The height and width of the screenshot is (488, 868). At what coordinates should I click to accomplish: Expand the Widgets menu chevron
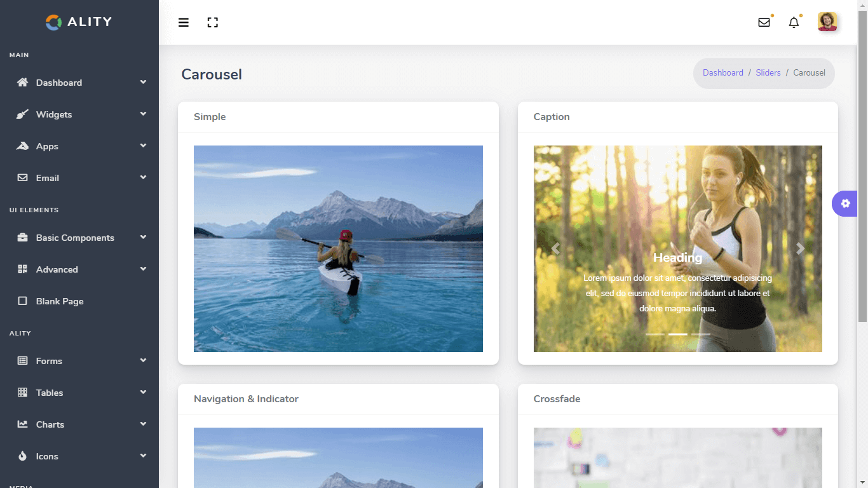143,114
